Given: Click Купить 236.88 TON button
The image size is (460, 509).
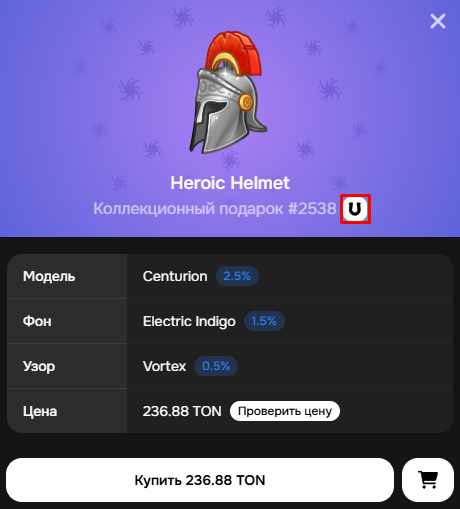Looking at the screenshot, I should coord(200,480).
